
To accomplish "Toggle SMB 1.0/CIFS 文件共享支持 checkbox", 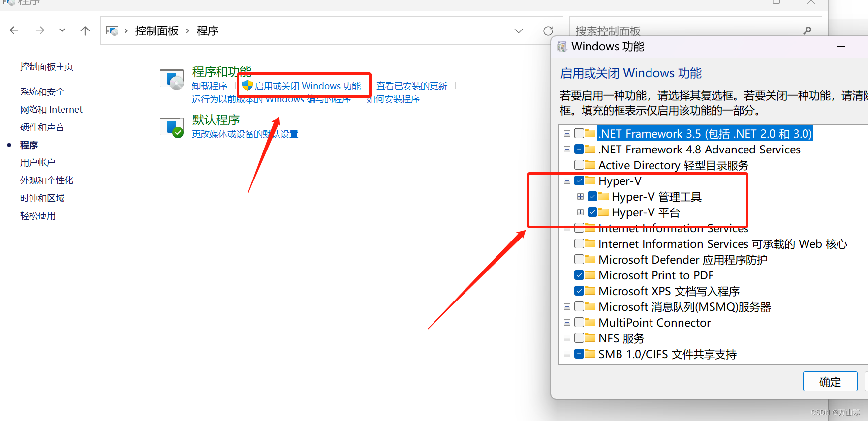I will [579, 354].
